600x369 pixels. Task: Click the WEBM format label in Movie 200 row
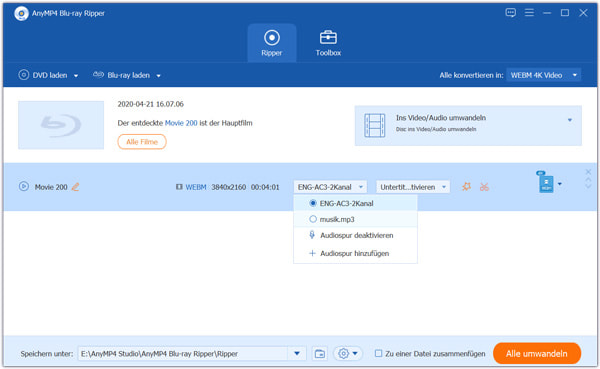(x=196, y=187)
